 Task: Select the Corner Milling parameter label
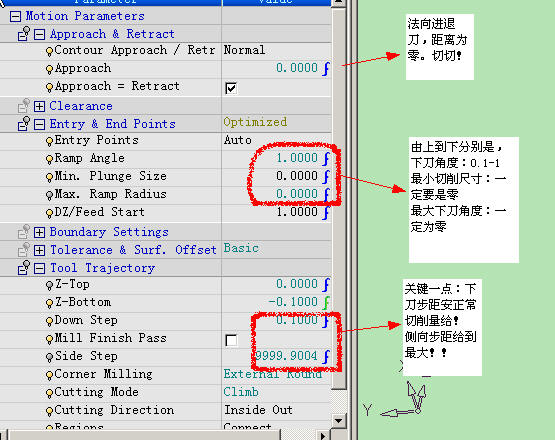[x=103, y=374]
